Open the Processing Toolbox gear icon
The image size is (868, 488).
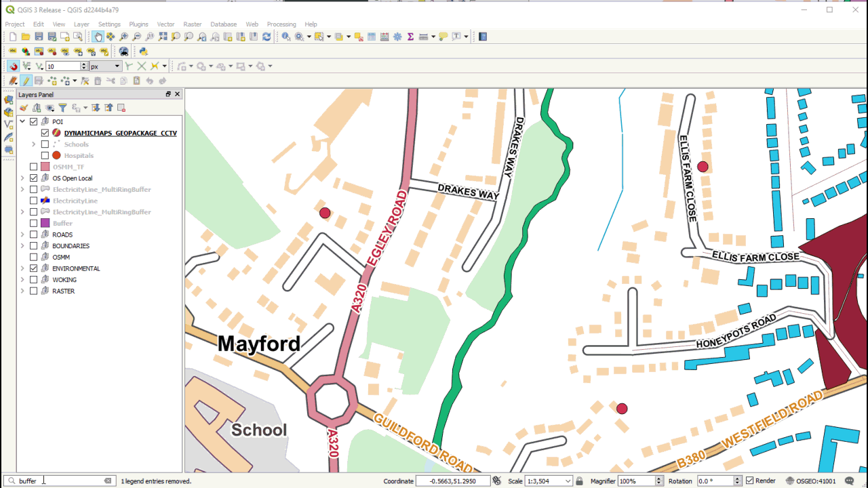(x=397, y=37)
